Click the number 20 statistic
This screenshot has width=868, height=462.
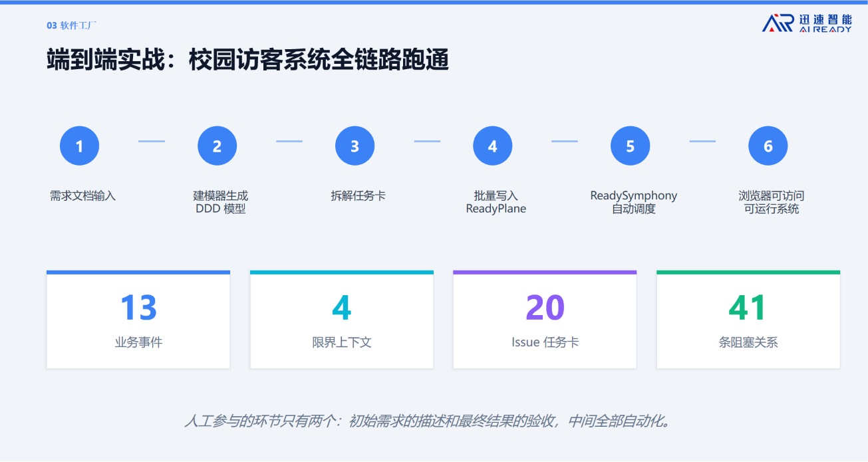pyautogui.click(x=545, y=307)
